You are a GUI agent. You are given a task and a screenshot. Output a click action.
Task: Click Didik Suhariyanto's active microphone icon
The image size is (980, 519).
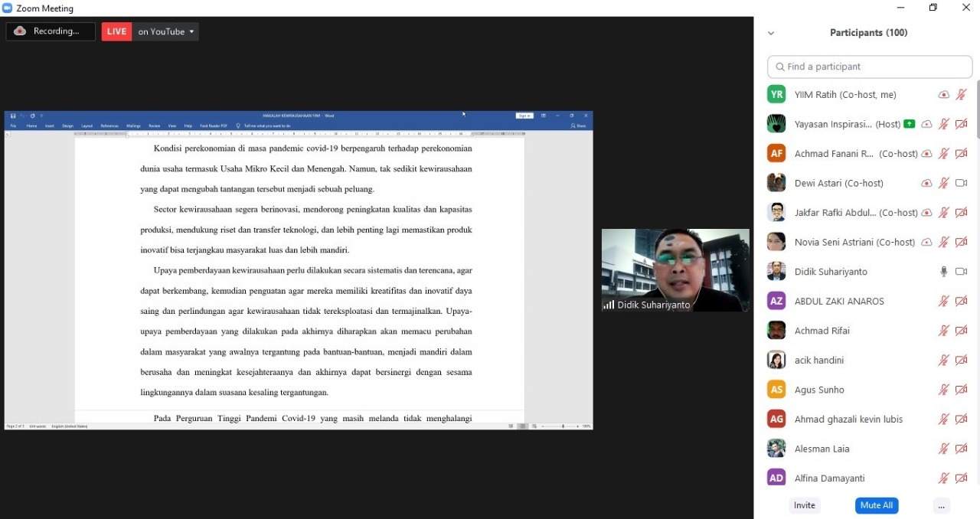tap(944, 272)
